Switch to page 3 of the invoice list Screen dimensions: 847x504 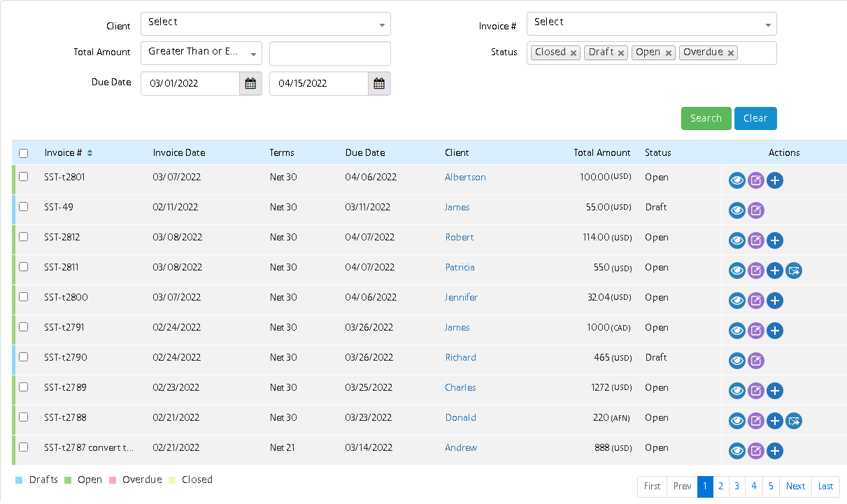tap(737, 486)
